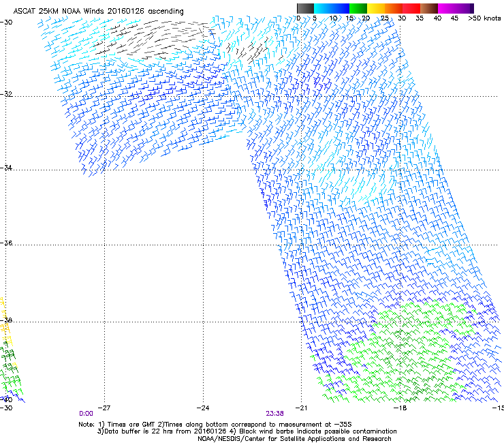Click the latitude axis label '-36'
504x443 pixels.
(x=6, y=243)
